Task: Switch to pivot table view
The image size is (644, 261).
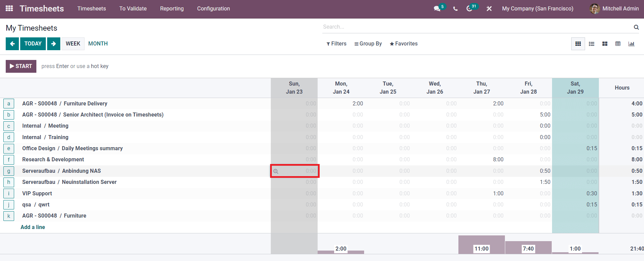Action: point(618,44)
